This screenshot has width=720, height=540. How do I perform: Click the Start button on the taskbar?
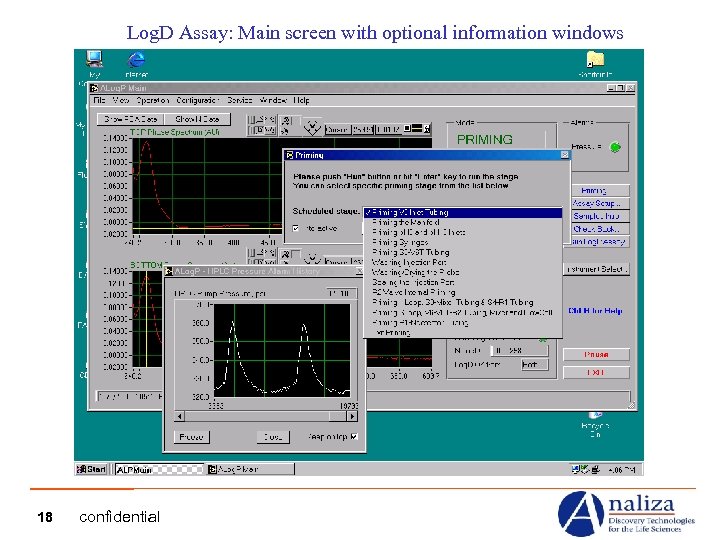[x=91, y=469]
